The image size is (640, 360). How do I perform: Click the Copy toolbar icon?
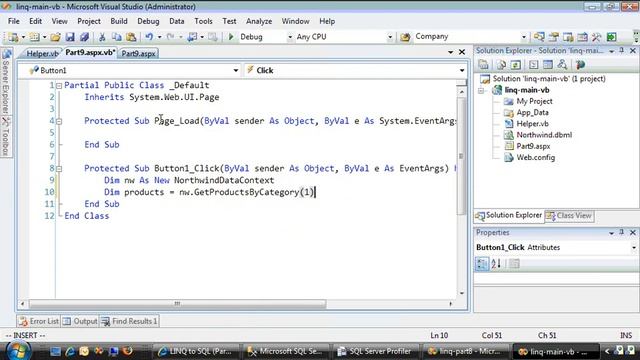(x=117, y=37)
